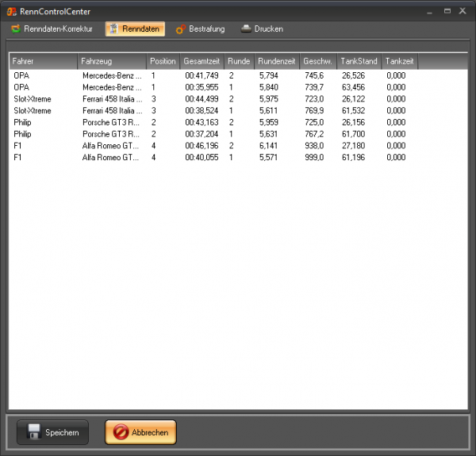
Task: Sort by the Position column header
Action: [x=163, y=61]
